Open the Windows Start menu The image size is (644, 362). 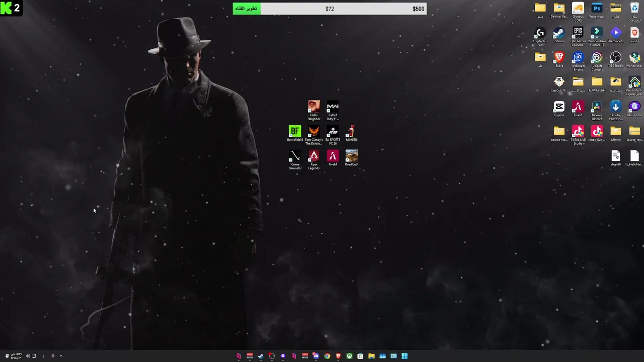tap(405, 356)
